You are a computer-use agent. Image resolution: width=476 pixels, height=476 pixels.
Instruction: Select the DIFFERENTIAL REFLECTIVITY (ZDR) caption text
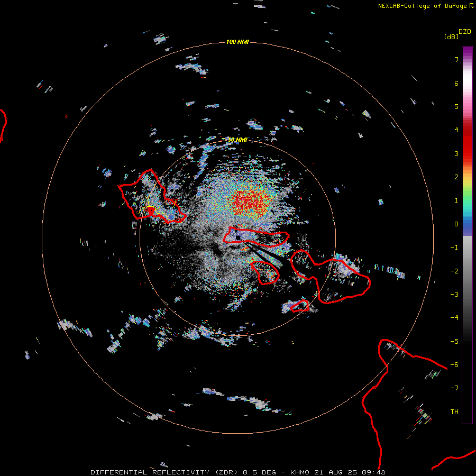point(165,472)
